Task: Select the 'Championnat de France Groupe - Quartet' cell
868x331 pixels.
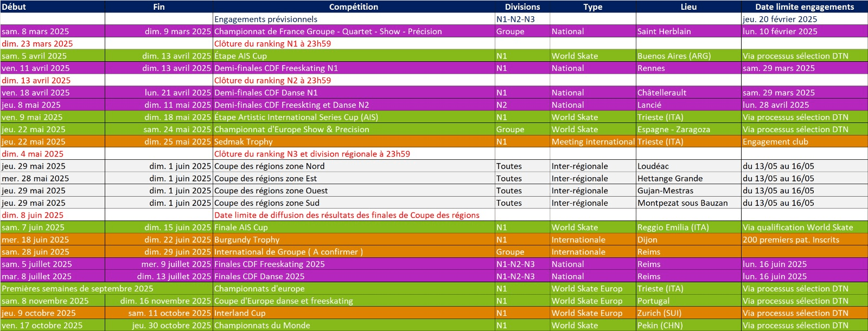Action: [354, 31]
